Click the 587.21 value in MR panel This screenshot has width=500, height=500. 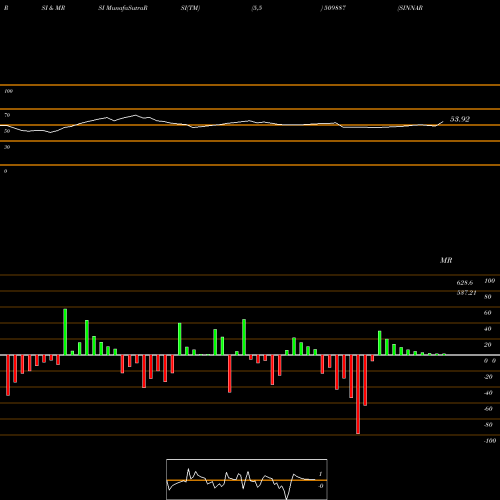click(x=466, y=293)
